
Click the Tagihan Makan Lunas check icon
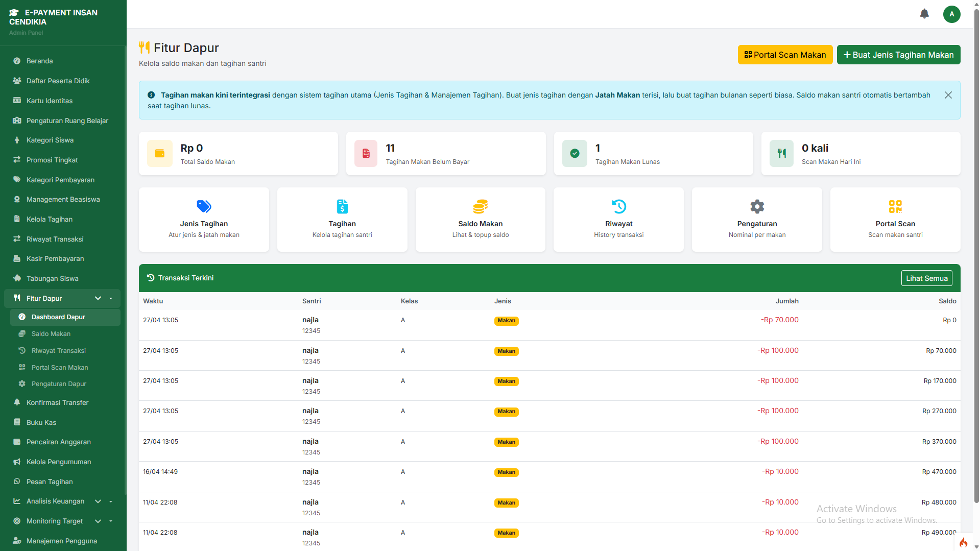[575, 153]
